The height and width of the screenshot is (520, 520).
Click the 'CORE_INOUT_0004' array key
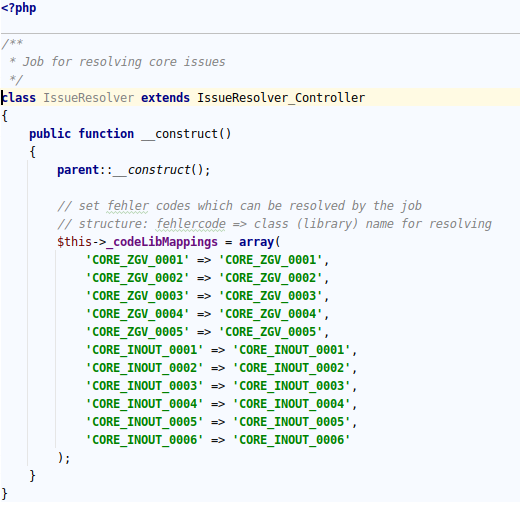point(145,404)
